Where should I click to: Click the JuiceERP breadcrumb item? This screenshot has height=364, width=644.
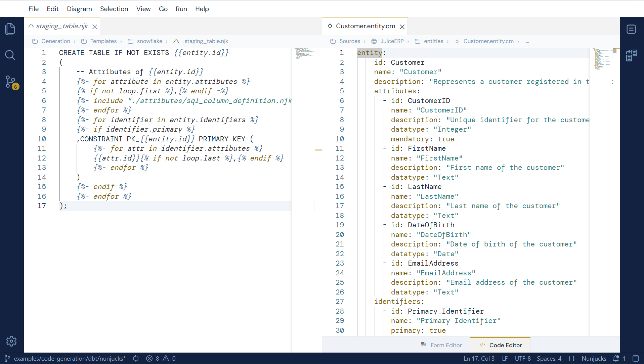[388, 41]
